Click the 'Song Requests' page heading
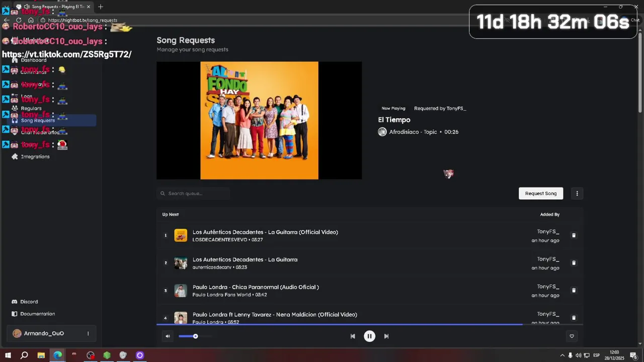 (x=186, y=40)
